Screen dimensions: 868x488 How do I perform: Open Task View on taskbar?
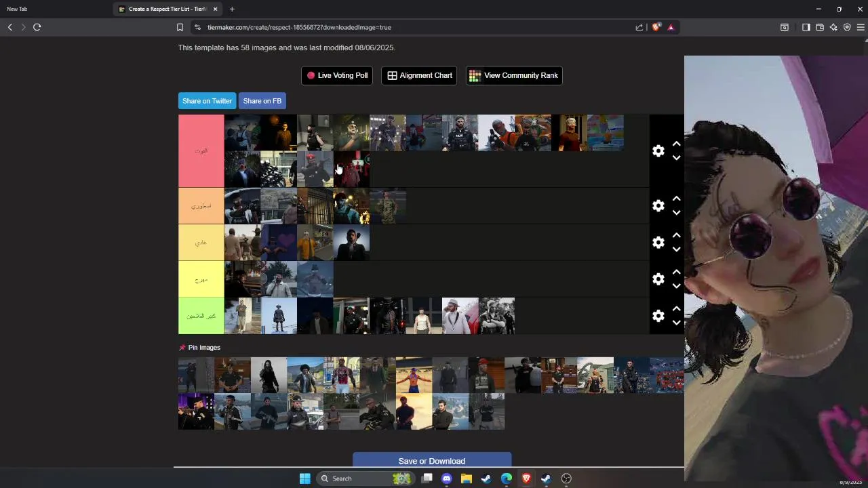[427, 479]
